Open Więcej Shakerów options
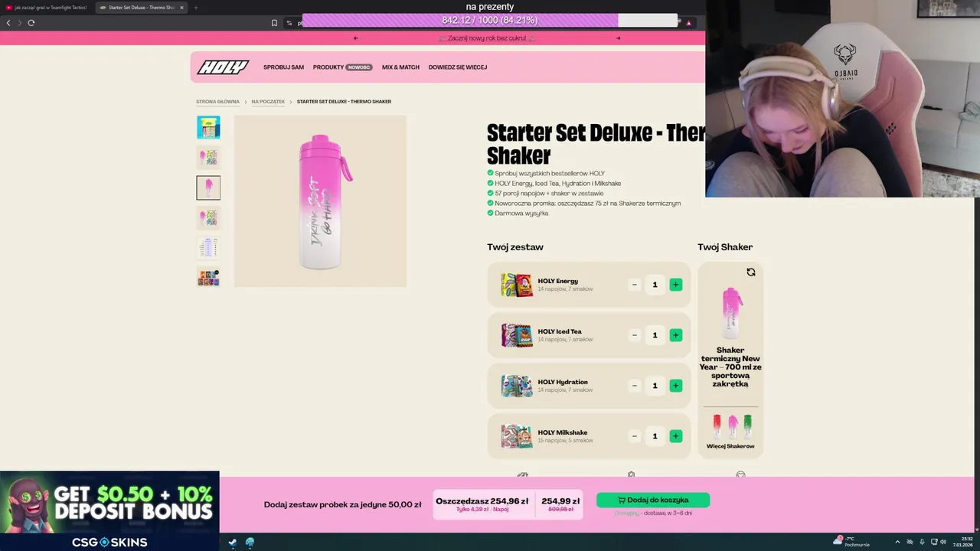 (730, 446)
